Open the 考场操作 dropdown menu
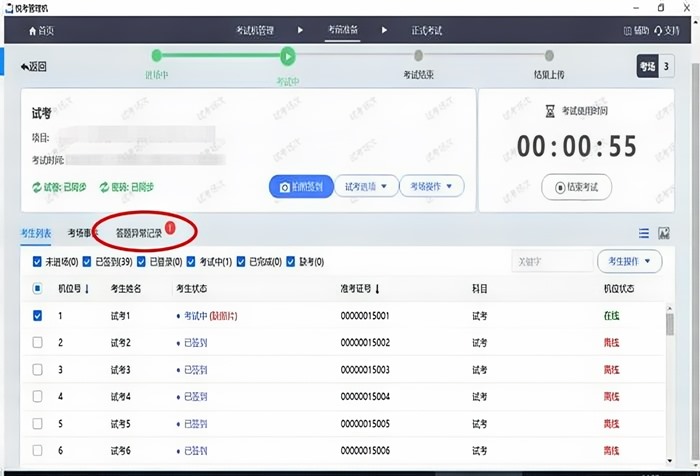 tap(432, 186)
